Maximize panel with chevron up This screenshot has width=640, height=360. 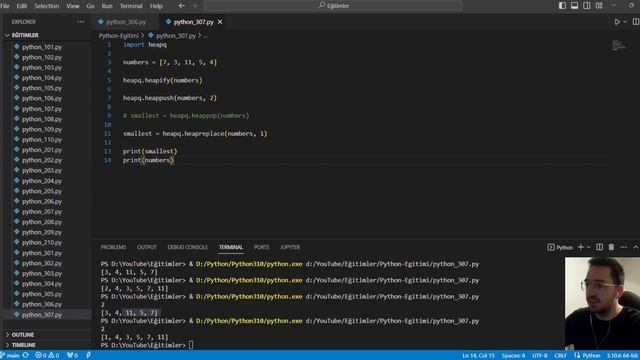coord(636,247)
